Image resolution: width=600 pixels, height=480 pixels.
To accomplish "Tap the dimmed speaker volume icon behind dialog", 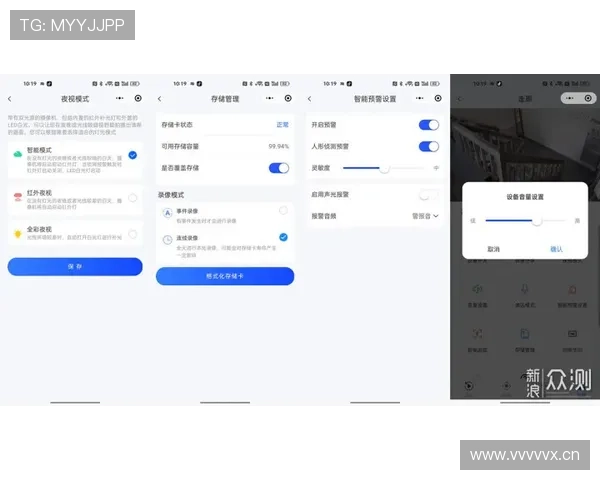I will click(477, 289).
